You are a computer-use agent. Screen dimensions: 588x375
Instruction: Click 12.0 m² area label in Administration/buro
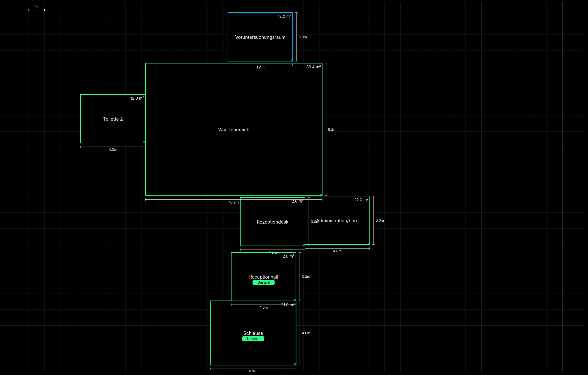coord(362,200)
